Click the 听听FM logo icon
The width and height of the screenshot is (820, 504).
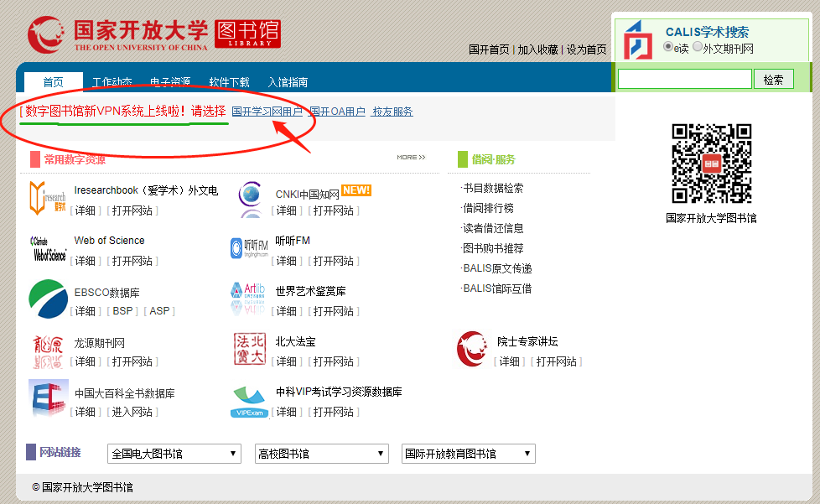249,248
